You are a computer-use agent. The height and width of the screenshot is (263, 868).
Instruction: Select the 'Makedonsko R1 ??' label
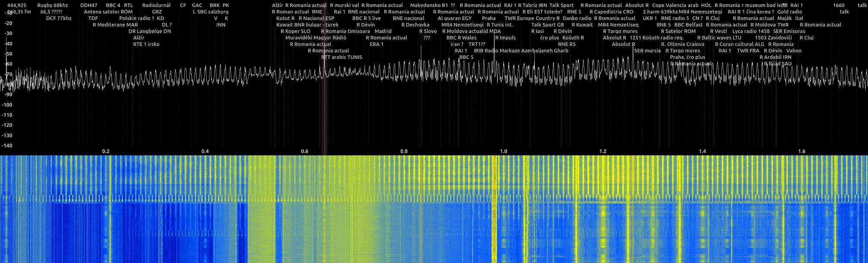point(433,5)
